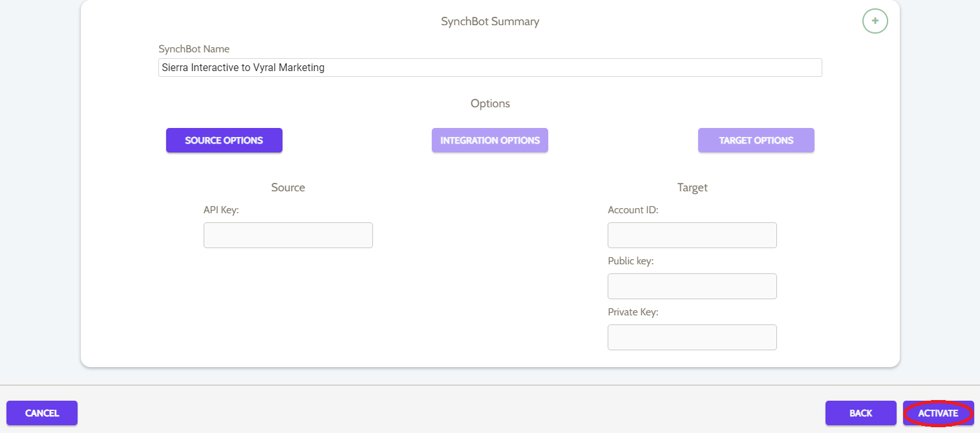Select the API Key label
Image resolution: width=980 pixels, height=433 pixels.
click(221, 210)
